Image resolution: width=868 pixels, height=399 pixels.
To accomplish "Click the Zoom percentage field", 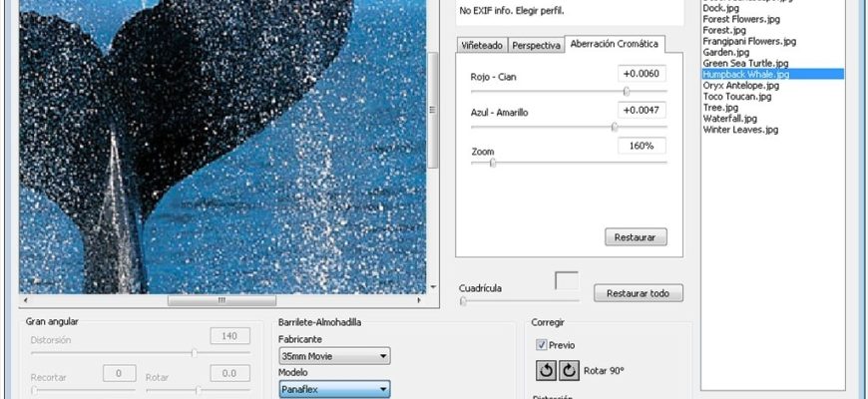I will 642,146.
